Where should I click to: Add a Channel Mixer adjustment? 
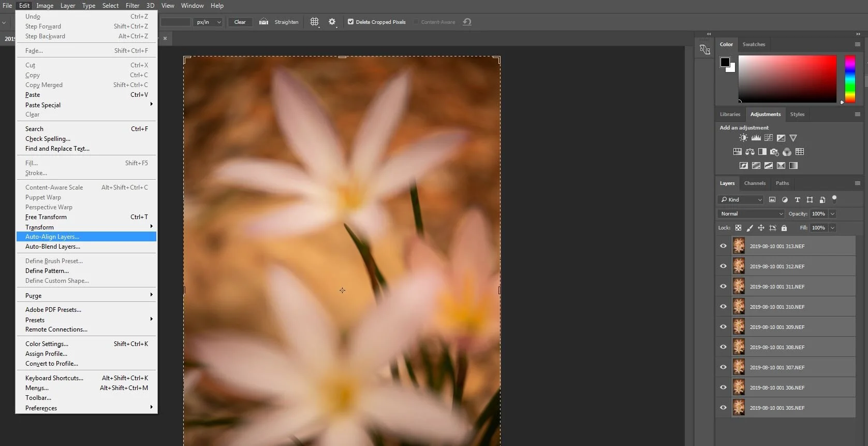point(787,152)
